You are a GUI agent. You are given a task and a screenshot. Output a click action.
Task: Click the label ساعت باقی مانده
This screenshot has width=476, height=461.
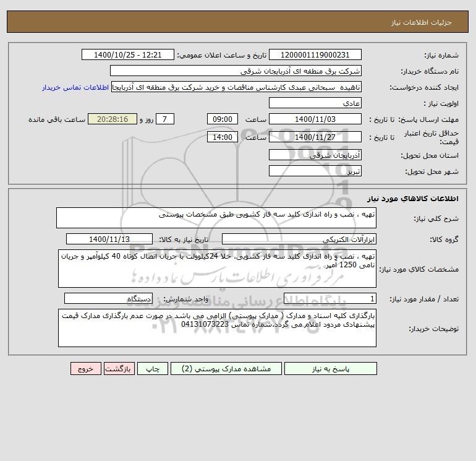coord(57,119)
